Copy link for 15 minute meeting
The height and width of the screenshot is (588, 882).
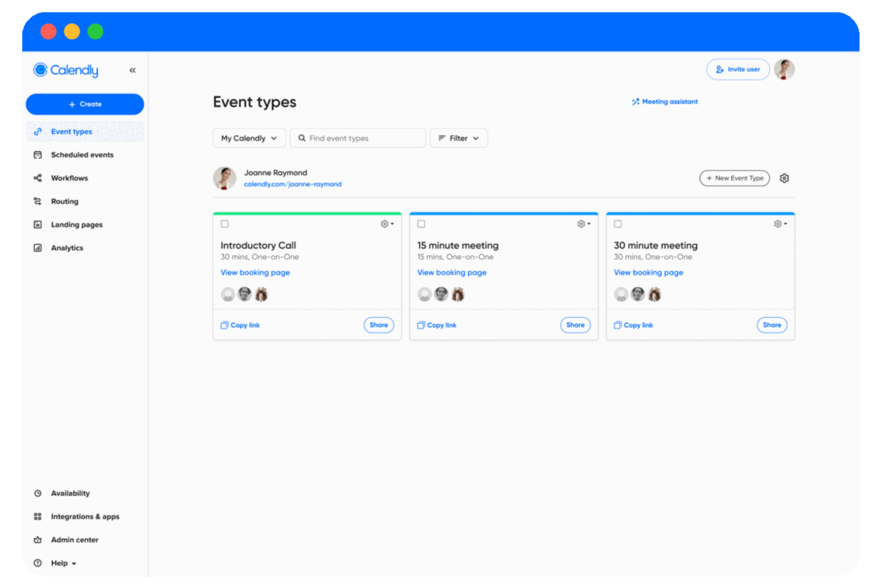437,325
